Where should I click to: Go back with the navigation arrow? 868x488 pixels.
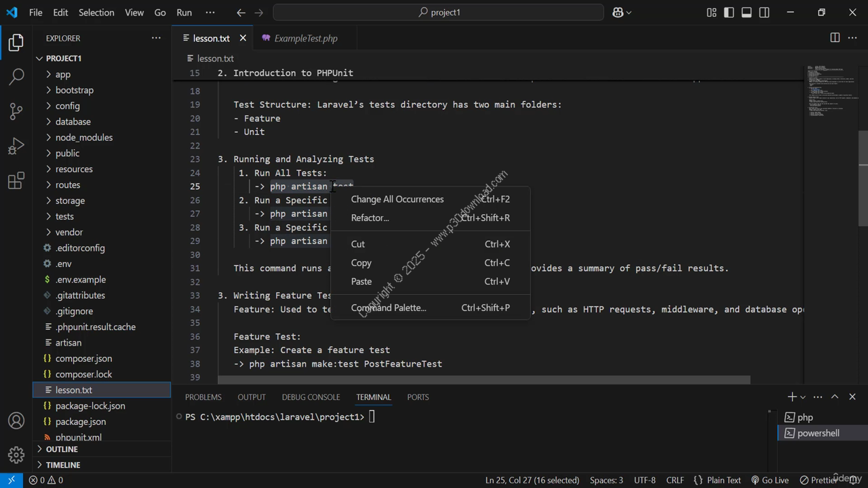coord(241,12)
